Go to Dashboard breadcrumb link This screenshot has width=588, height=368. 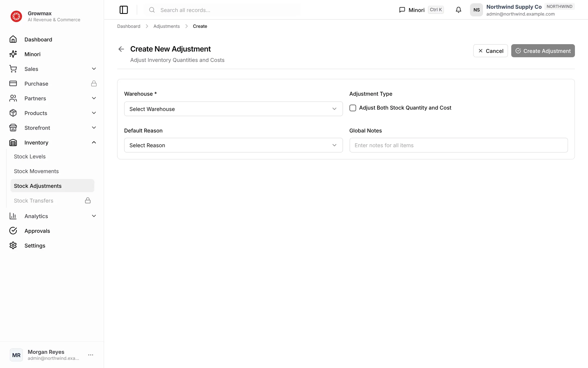pyautogui.click(x=129, y=26)
